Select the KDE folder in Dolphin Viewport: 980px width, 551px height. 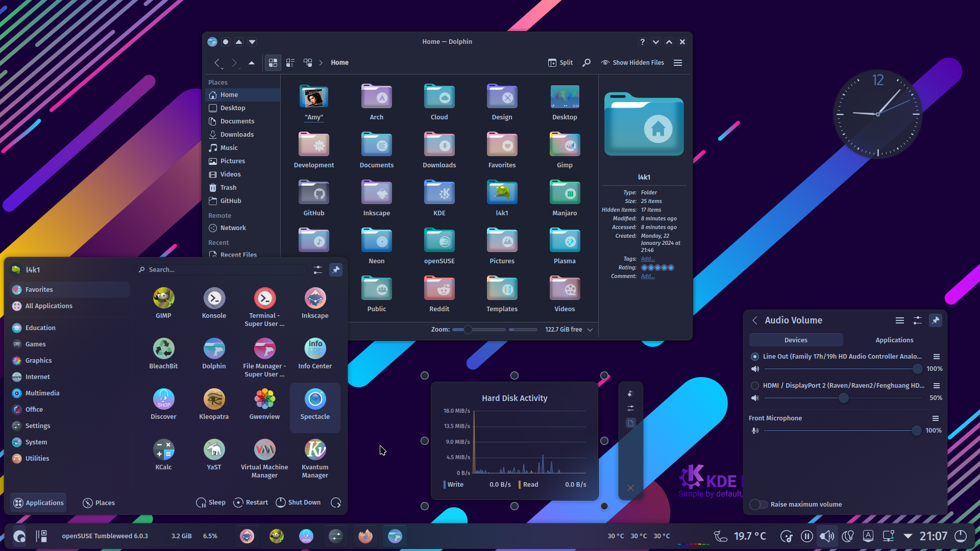coord(439,198)
